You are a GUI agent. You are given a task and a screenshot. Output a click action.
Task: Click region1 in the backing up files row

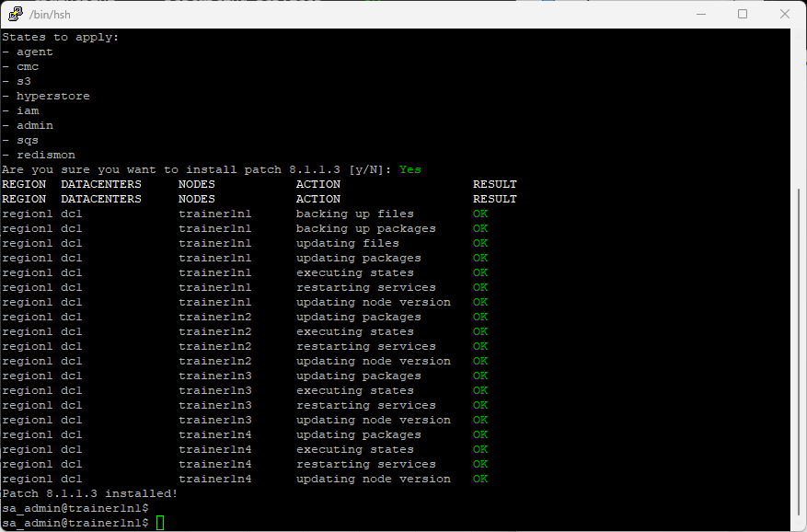(28, 214)
